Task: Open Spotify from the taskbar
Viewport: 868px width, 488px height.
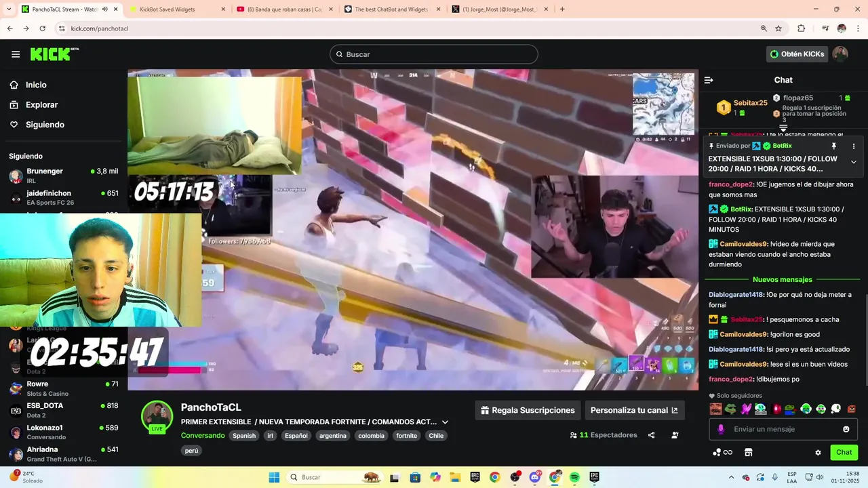Action: [574, 477]
